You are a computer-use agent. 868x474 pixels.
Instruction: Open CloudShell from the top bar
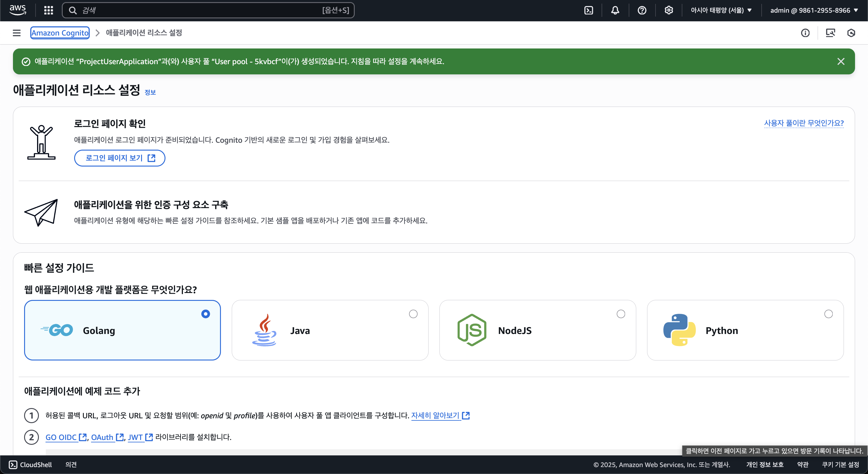(588, 10)
